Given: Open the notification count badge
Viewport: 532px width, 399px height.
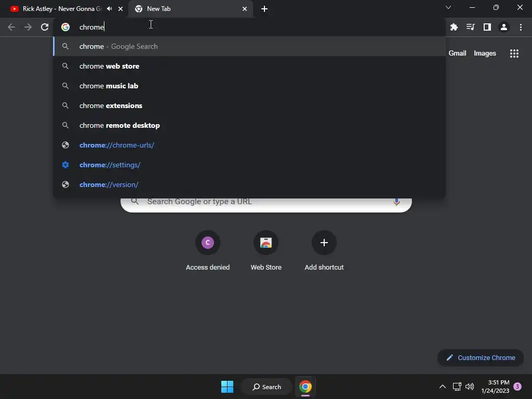Looking at the screenshot, I should pyautogui.click(x=517, y=387).
